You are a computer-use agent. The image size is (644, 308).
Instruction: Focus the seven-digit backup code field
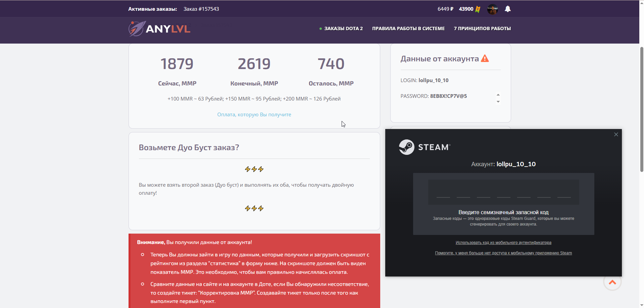pyautogui.click(x=503, y=192)
